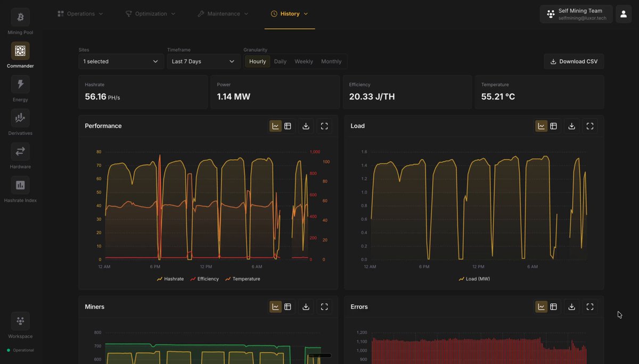Switch Errors panel to table view
This screenshot has height=364, width=639.
(x=553, y=307)
